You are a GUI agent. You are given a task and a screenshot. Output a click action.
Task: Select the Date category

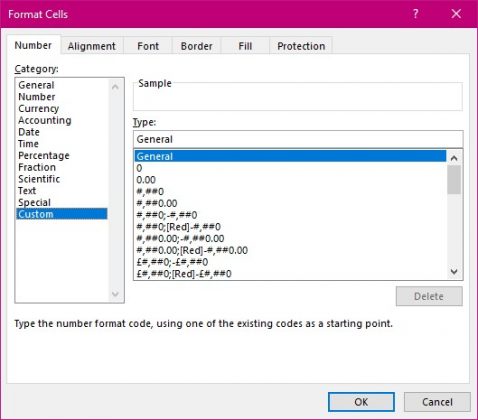29,132
